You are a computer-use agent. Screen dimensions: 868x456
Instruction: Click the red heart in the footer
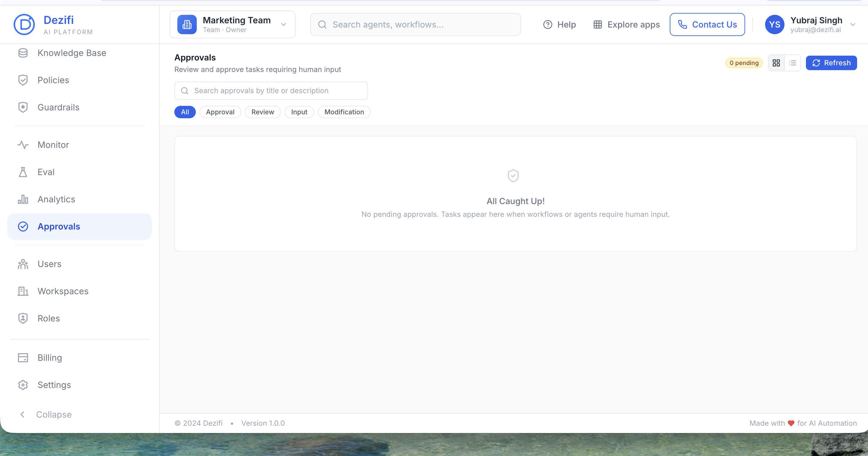(x=791, y=423)
